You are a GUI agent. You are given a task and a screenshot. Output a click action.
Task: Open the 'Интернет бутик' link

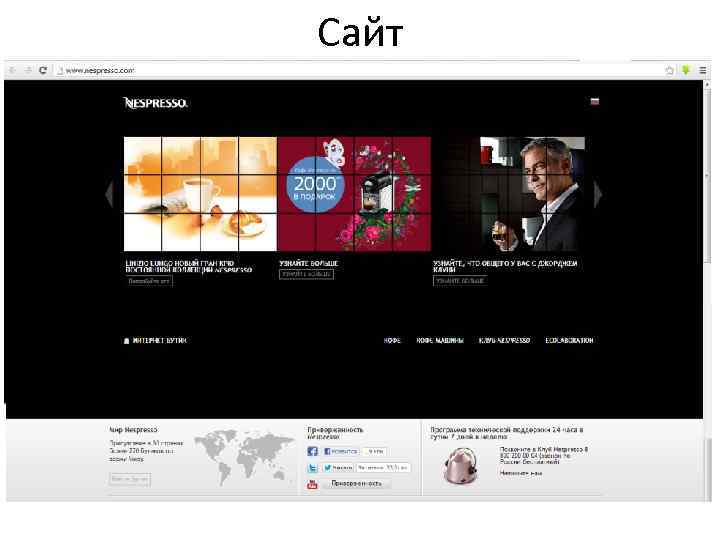(x=159, y=341)
